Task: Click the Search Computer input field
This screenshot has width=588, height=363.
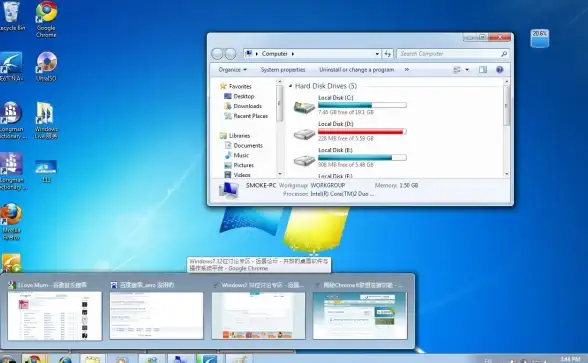Action: point(449,54)
